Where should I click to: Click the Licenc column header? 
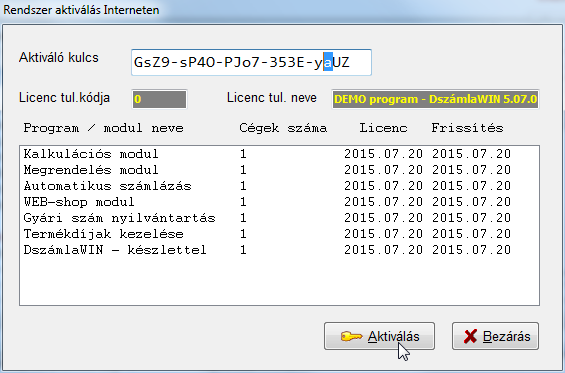[x=383, y=128]
